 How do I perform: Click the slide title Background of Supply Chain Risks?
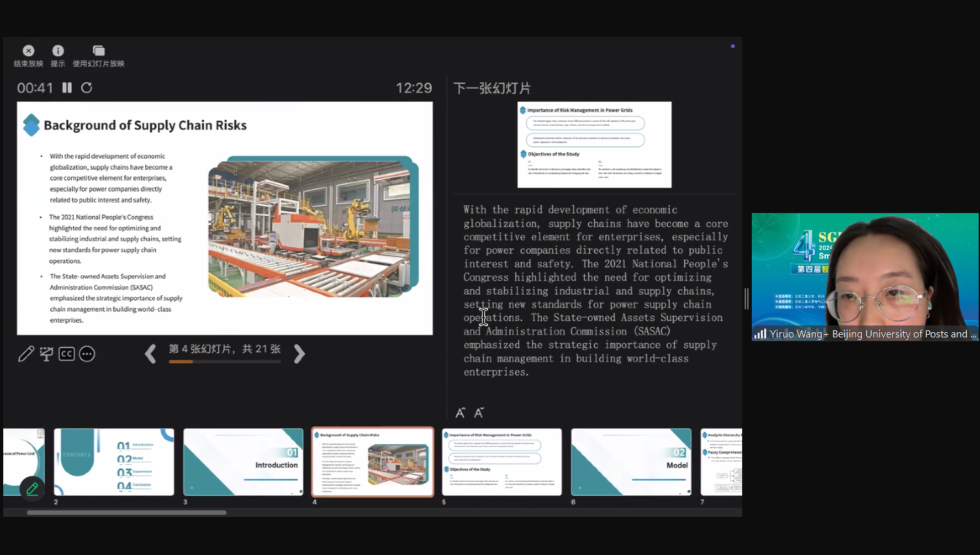point(145,126)
